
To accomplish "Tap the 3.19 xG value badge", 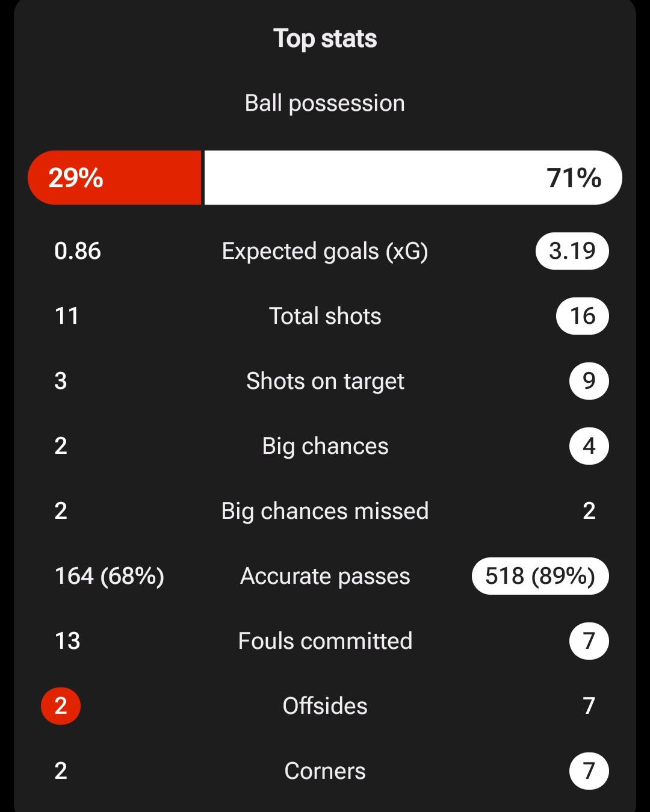I will click(x=572, y=251).
